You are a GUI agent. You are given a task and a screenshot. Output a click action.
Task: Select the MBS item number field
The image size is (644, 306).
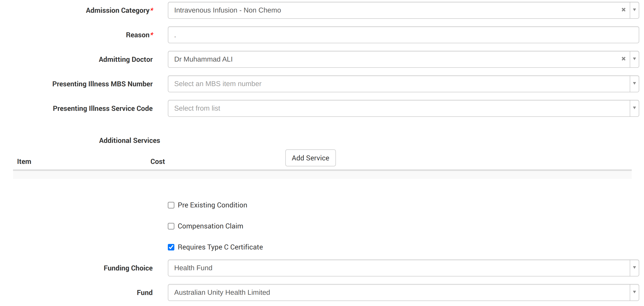pos(398,84)
